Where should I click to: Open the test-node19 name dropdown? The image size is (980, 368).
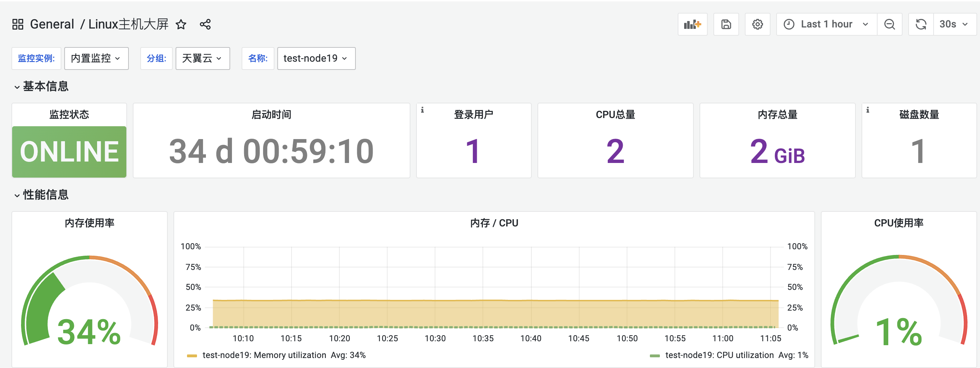[x=316, y=58]
